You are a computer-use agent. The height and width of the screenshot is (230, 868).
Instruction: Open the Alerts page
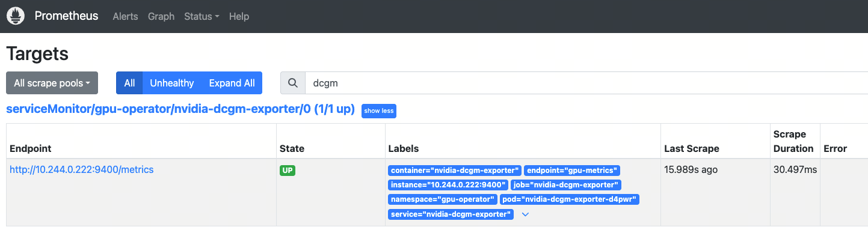point(125,16)
